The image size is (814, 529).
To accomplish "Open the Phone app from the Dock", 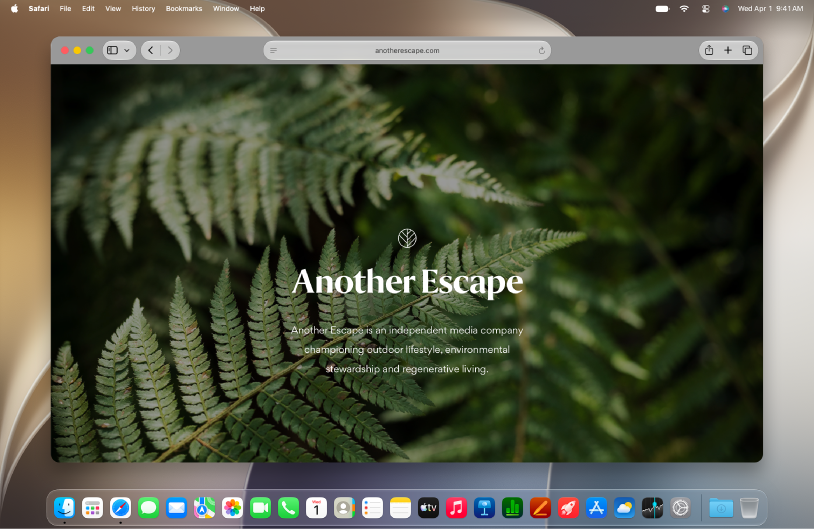I will click(289, 508).
